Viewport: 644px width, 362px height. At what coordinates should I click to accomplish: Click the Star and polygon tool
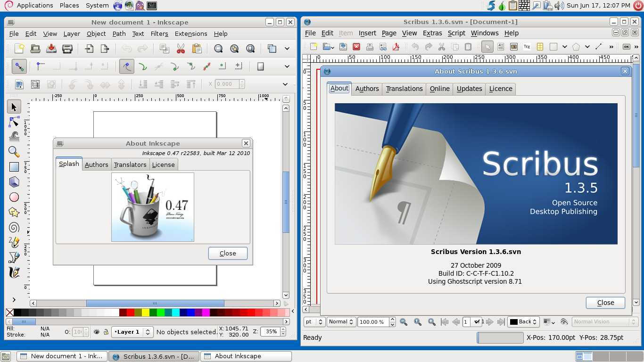click(14, 213)
